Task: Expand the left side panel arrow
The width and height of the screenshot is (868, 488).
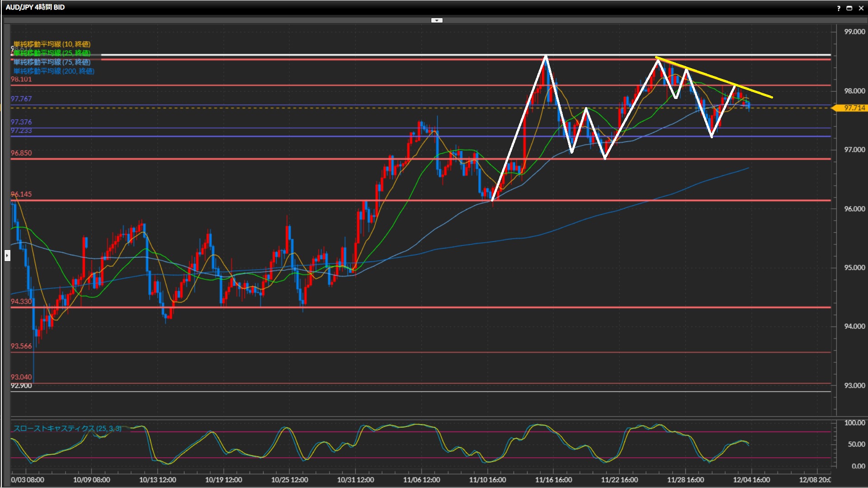Action: (x=7, y=256)
